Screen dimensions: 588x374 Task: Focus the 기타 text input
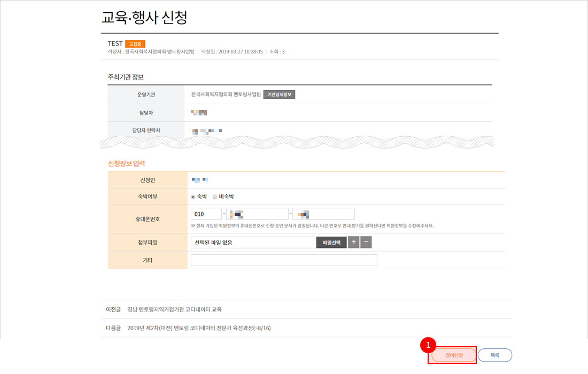284,260
